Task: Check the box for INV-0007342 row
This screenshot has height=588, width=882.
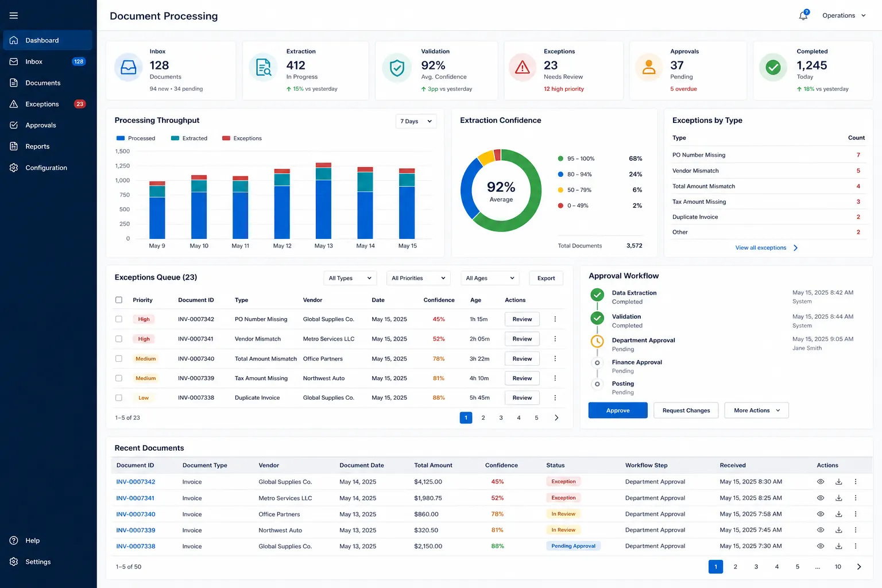Action: coord(119,319)
